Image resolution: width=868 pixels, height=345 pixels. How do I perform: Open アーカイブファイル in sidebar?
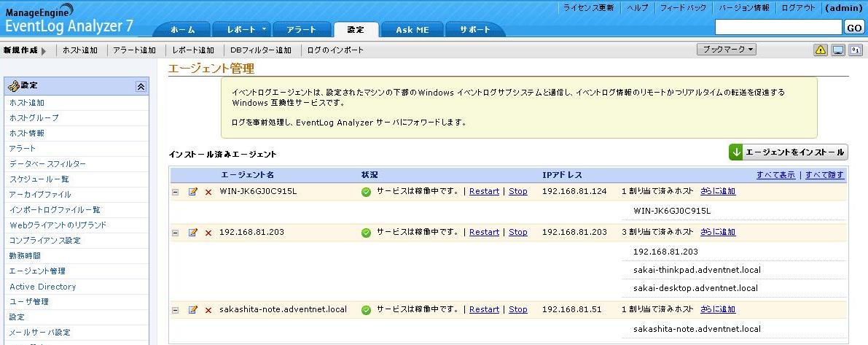[40, 194]
